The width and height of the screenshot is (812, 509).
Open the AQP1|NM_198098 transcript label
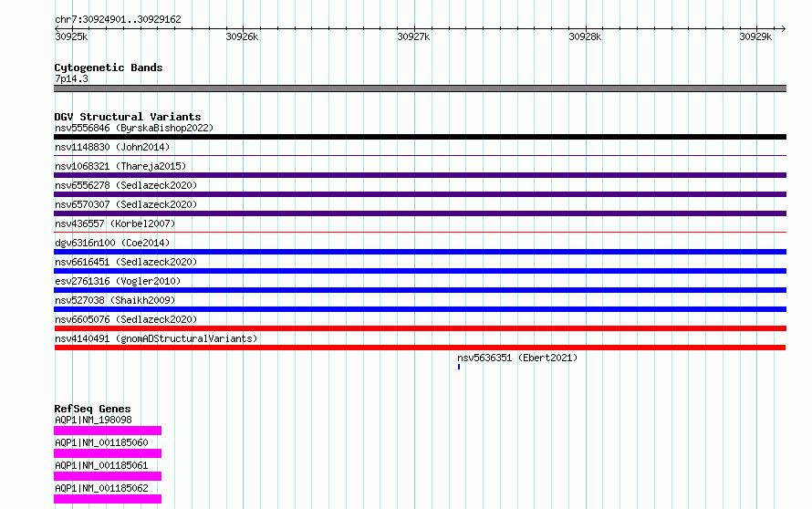[x=93, y=420]
